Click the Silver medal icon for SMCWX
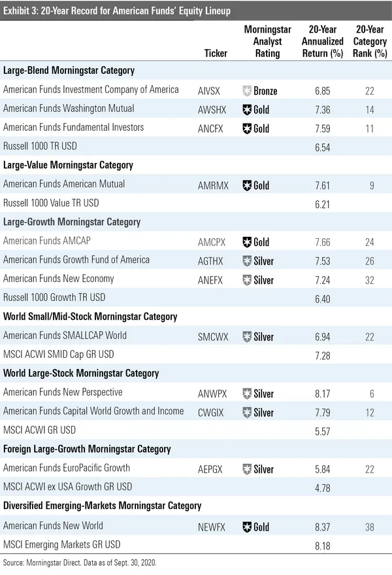 [247, 336]
